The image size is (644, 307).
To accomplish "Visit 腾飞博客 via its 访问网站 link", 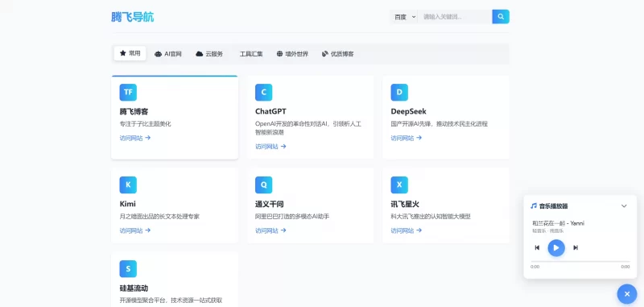I will tap(135, 138).
